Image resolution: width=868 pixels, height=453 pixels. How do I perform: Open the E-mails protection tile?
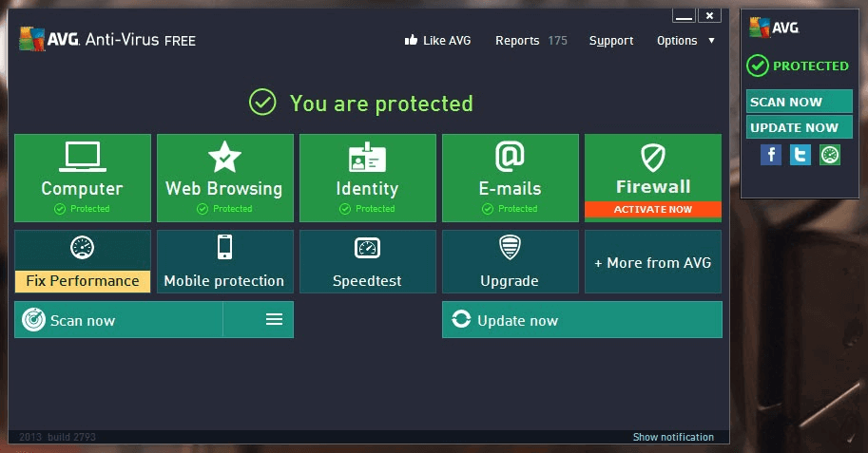click(510, 178)
